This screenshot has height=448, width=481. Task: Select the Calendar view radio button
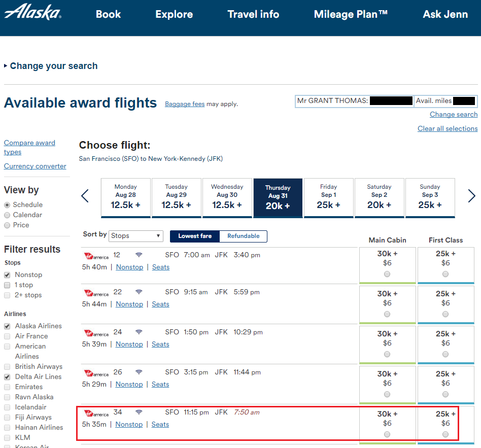[7, 215]
